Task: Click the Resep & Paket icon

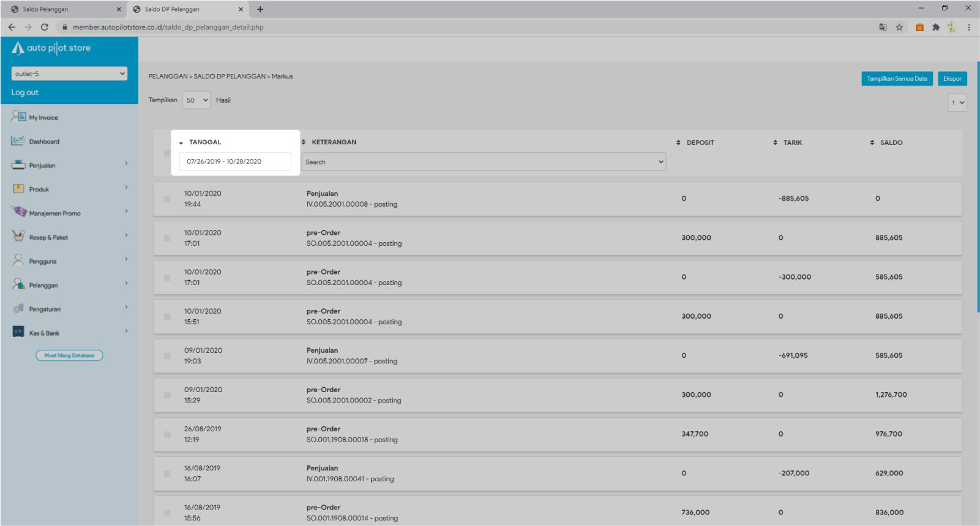Action: pyautogui.click(x=18, y=236)
